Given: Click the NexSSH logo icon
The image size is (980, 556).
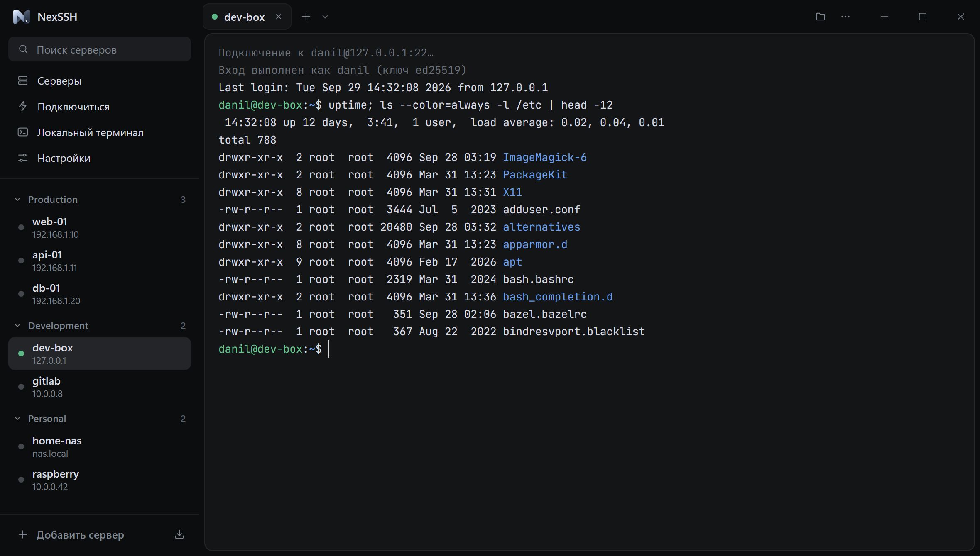Looking at the screenshot, I should tap(21, 17).
